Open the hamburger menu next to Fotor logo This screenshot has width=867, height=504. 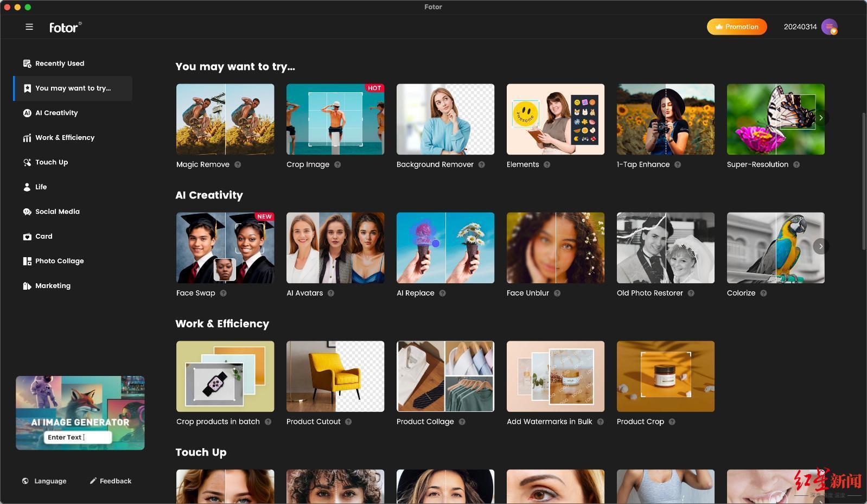pyautogui.click(x=29, y=27)
